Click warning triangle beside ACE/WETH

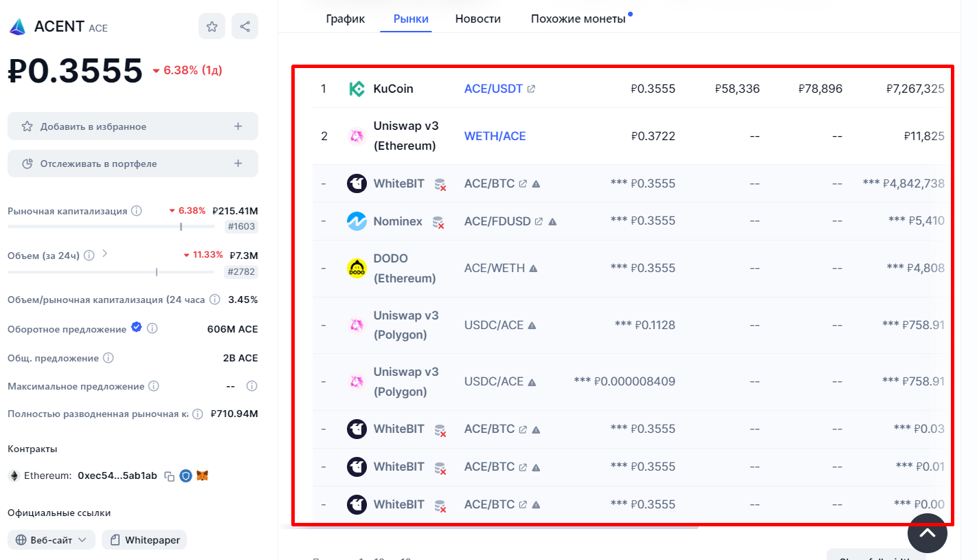point(532,269)
